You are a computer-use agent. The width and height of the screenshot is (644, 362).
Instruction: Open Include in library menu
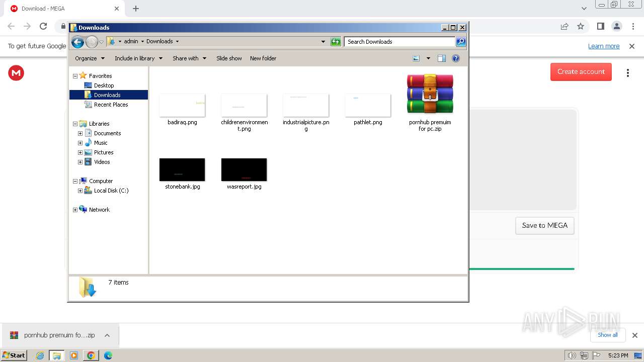(x=139, y=58)
